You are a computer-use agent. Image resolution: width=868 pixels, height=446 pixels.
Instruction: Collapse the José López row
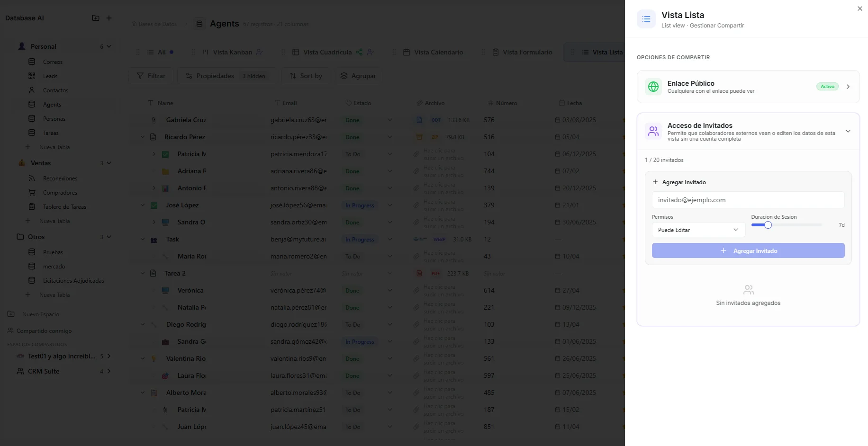[x=143, y=205]
